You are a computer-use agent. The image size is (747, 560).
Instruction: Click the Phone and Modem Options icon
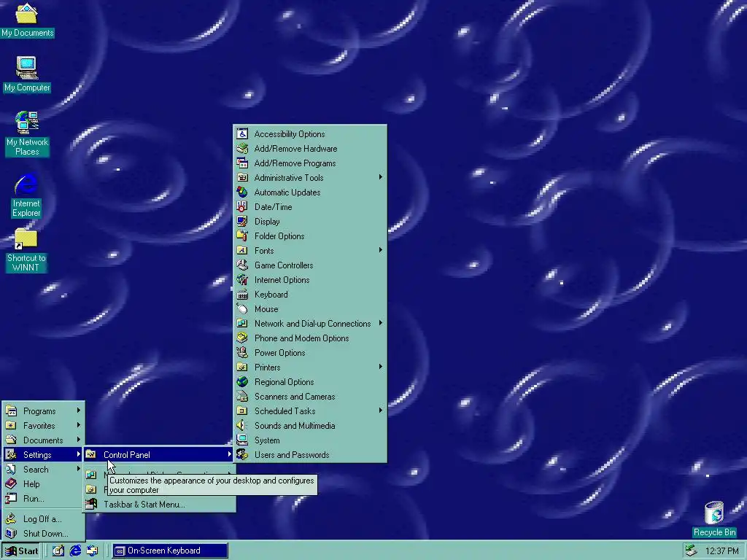click(242, 338)
